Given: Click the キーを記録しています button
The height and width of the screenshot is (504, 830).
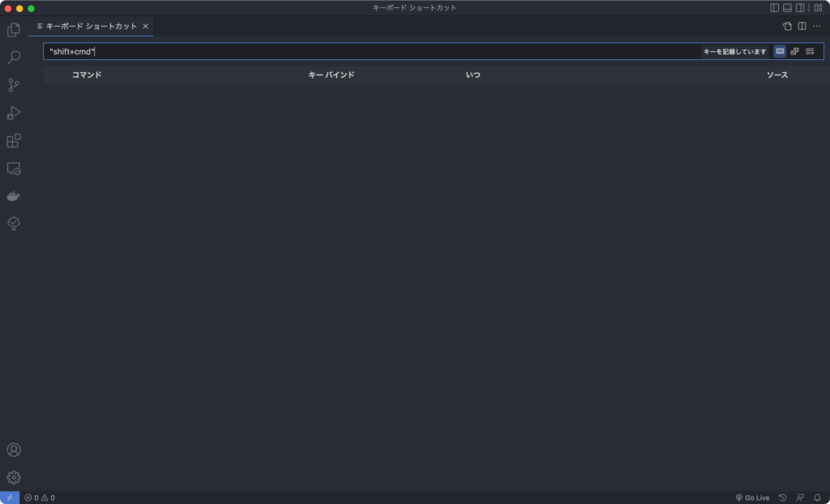Looking at the screenshot, I should tap(734, 51).
